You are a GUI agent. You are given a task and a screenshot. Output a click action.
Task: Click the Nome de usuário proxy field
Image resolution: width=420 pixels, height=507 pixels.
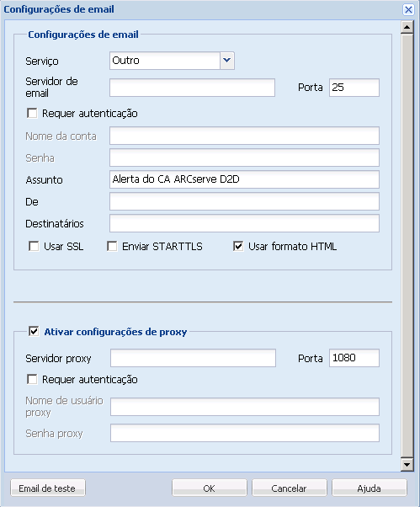pyautogui.click(x=245, y=407)
